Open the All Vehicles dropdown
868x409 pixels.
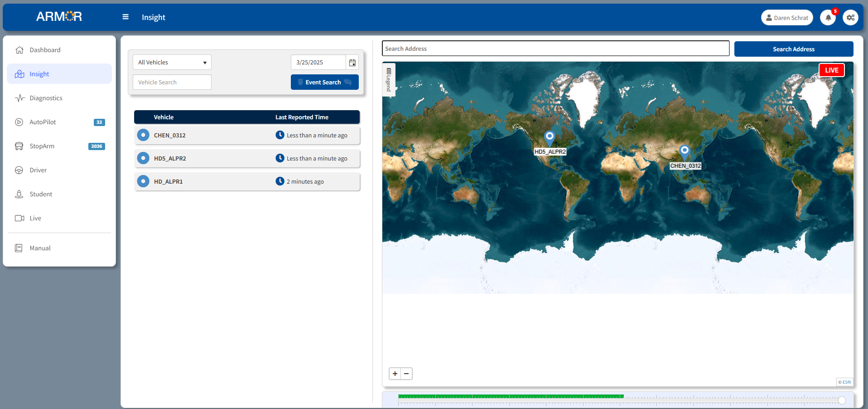coord(172,63)
